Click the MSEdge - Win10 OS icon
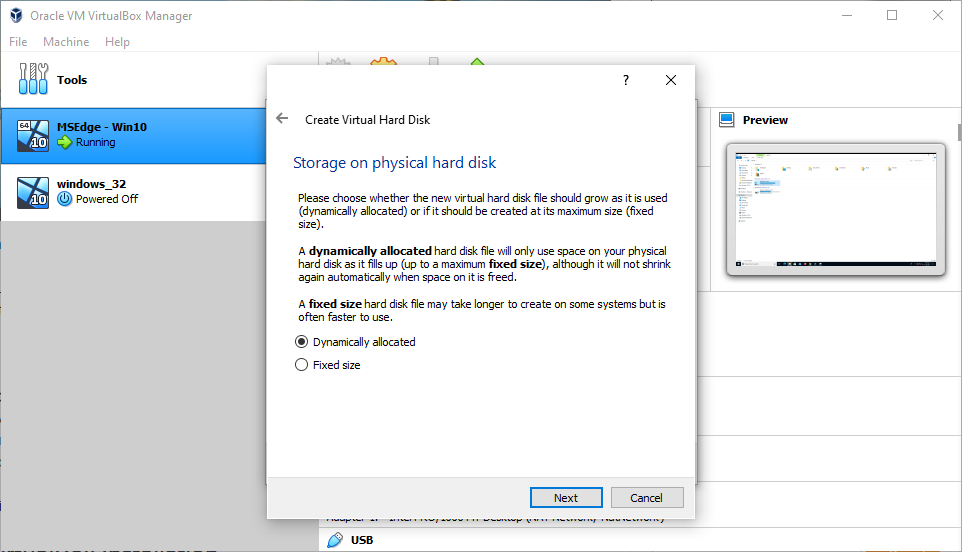This screenshot has width=962, height=552. pyautogui.click(x=33, y=136)
